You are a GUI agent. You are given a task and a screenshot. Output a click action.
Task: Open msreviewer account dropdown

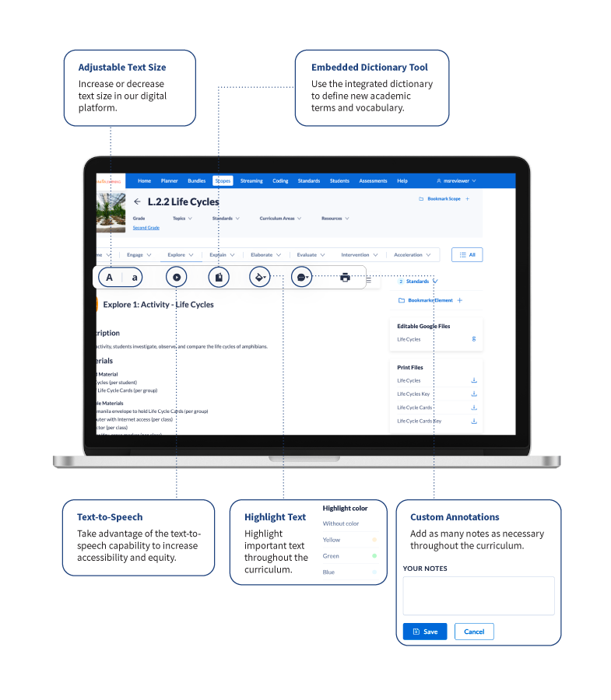tap(456, 180)
